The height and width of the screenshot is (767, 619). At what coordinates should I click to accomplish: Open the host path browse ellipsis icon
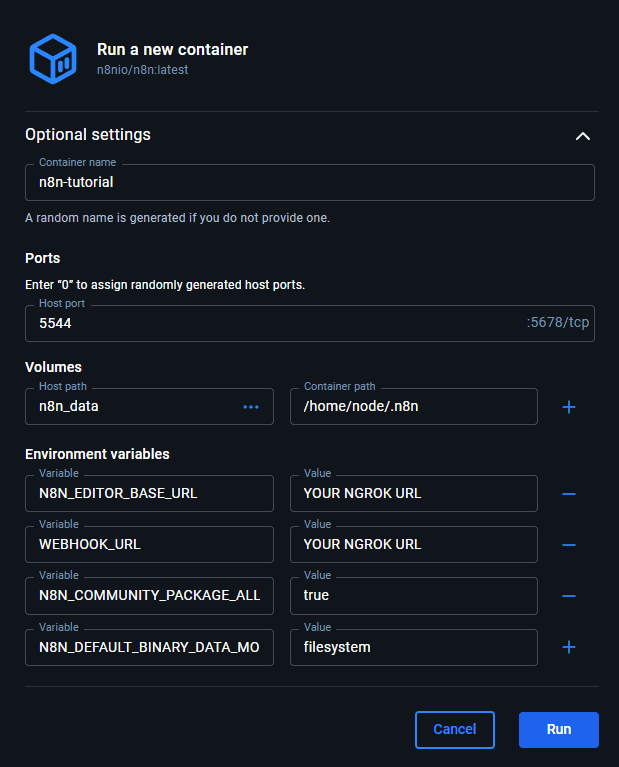(251, 407)
